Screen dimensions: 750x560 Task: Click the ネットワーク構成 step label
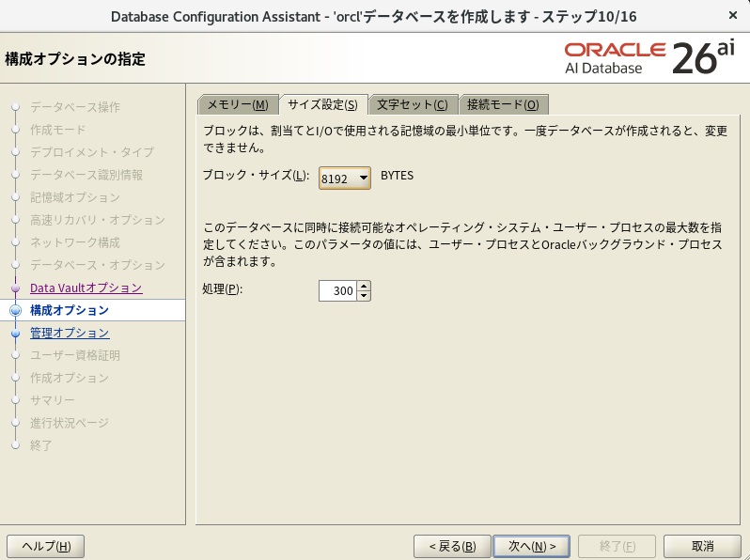coord(75,242)
